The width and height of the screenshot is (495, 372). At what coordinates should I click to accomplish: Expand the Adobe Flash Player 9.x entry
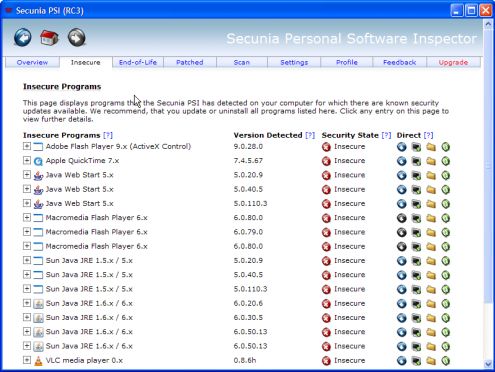[x=27, y=146]
